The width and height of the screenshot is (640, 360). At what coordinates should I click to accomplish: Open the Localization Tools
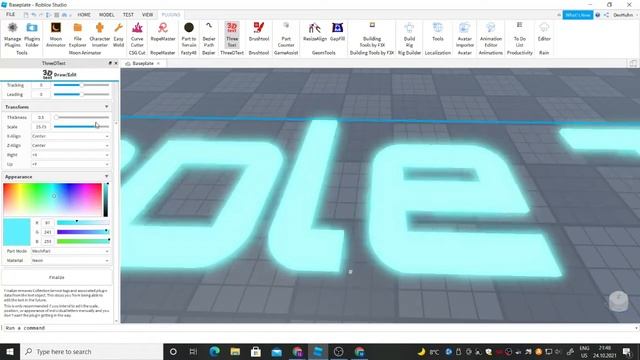(x=438, y=32)
